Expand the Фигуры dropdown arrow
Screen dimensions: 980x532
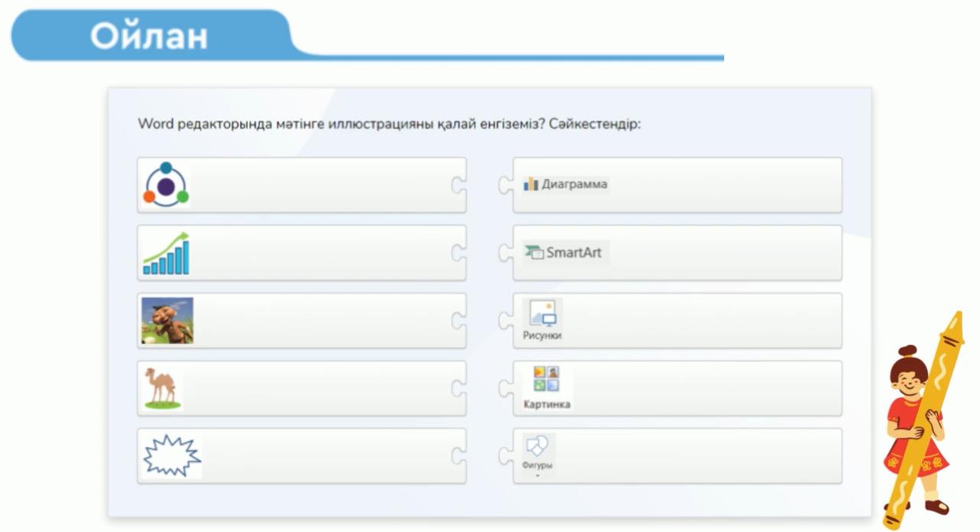tap(537, 476)
